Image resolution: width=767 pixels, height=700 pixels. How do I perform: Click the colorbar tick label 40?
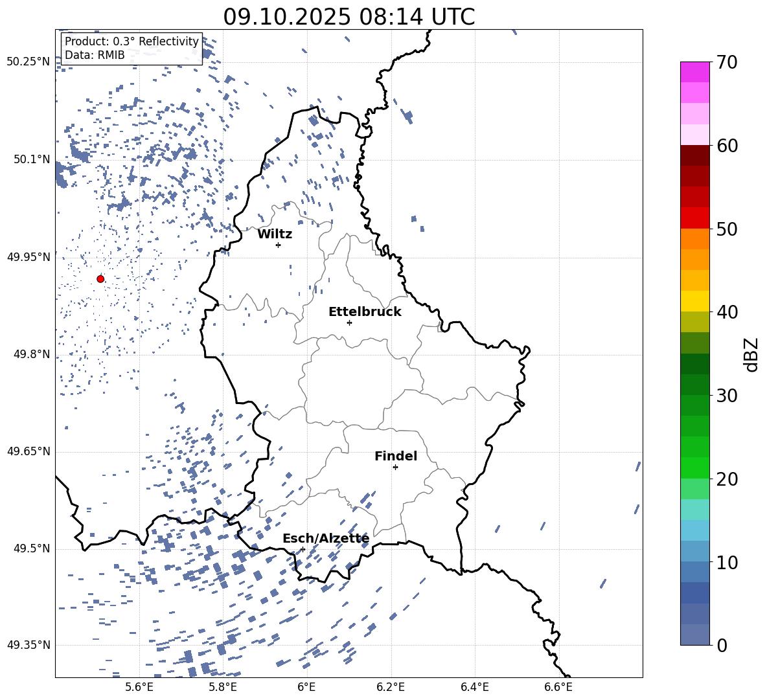click(x=727, y=312)
